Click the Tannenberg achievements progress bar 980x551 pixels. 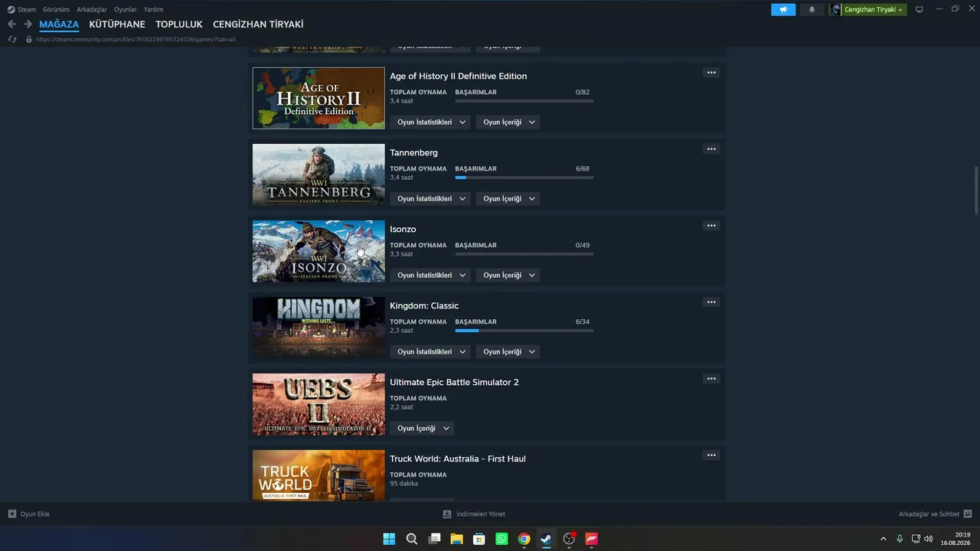(x=524, y=178)
